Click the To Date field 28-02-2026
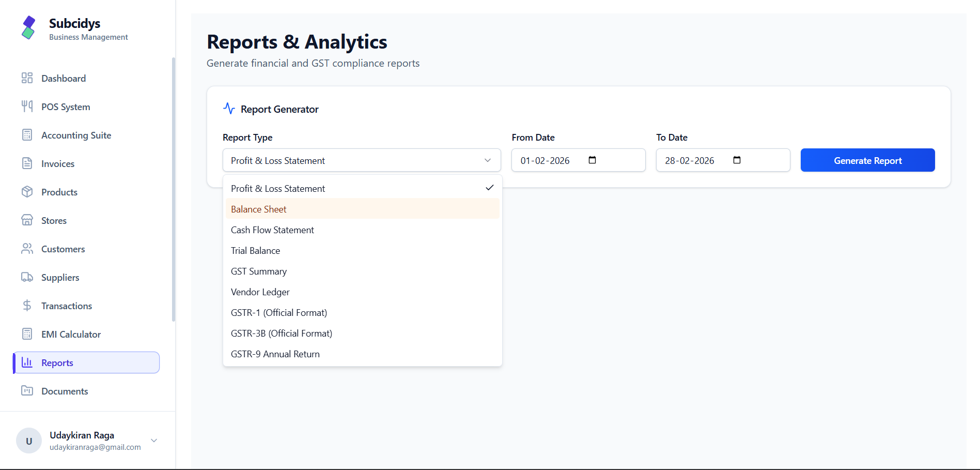Image resolution: width=980 pixels, height=470 pixels. click(723, 160)
